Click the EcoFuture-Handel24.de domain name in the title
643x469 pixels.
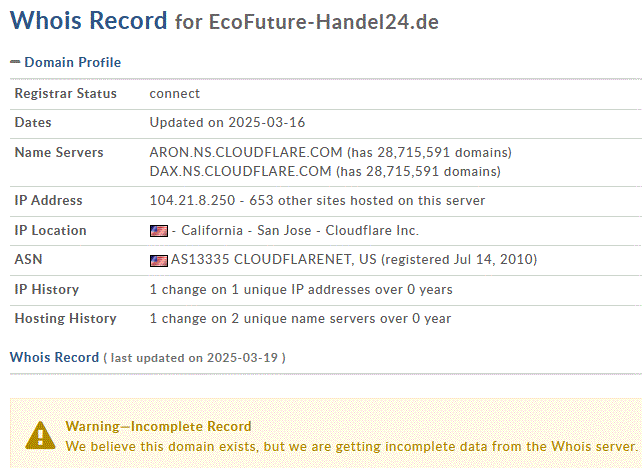324,22
